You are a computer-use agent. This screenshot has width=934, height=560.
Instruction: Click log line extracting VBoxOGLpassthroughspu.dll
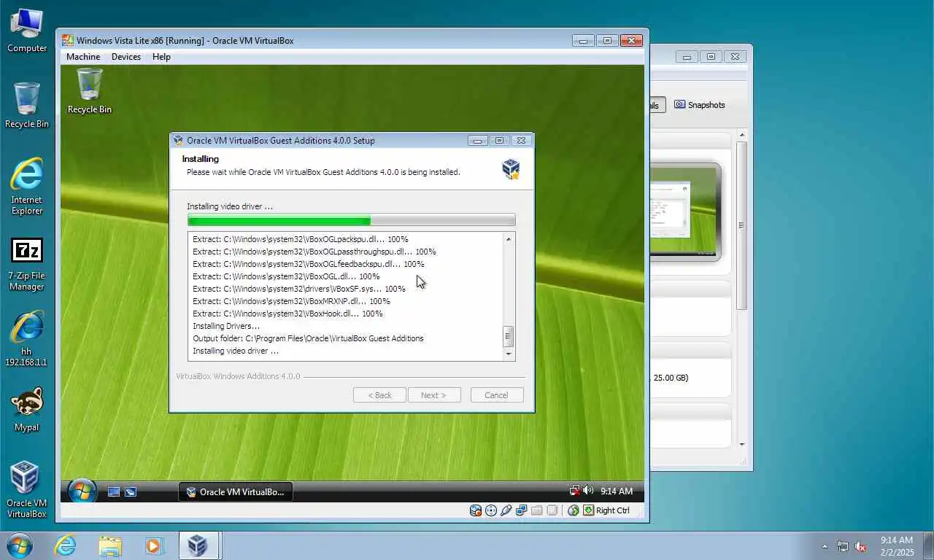[314, 252]
